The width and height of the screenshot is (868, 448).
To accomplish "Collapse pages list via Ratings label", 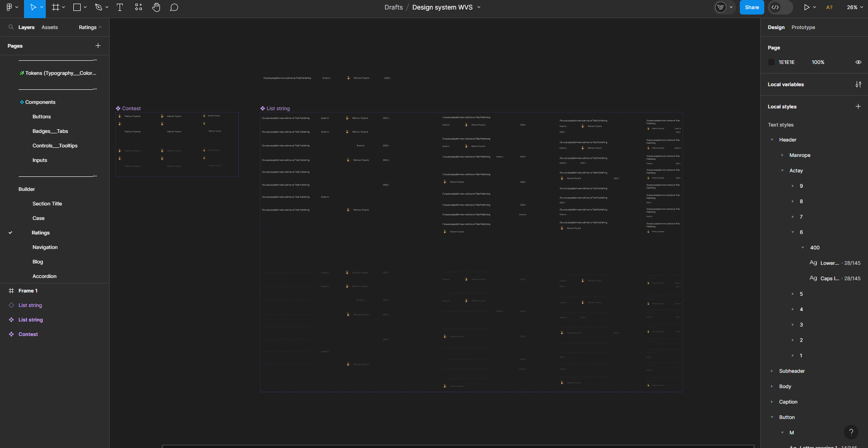I will [90, 27].
